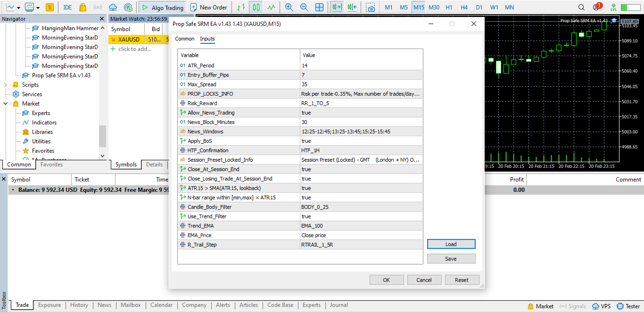The image size is (644, 313).
Task: Select the Inputs tab in EA dialog
Action: [207, 39]
